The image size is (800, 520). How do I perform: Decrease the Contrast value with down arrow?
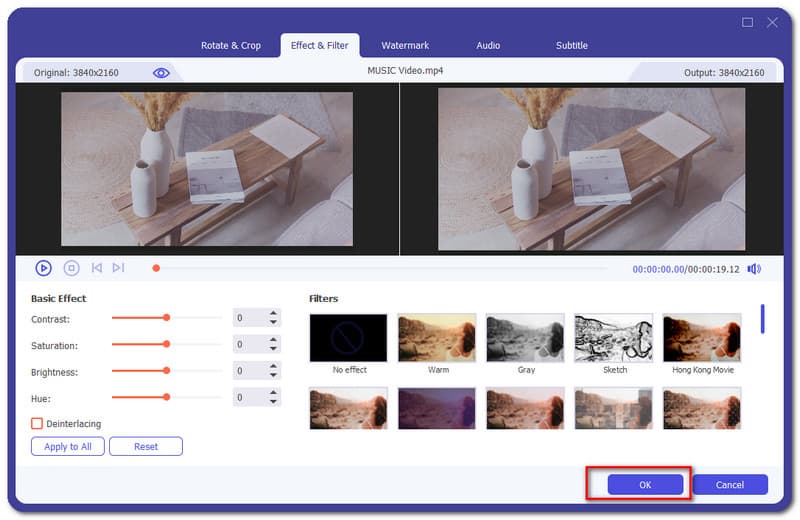click(273, 322)
